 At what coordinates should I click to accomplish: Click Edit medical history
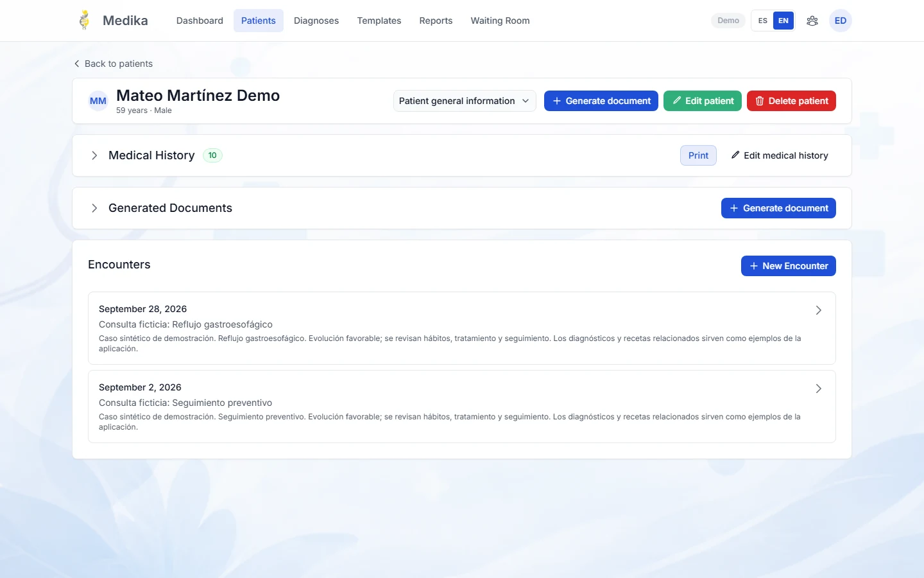point(780,155)
